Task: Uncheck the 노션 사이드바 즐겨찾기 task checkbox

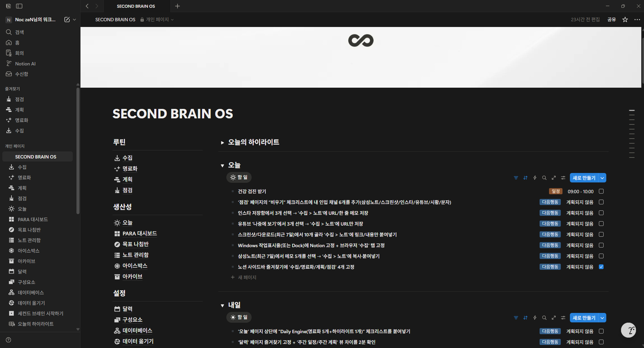Action: (x=601, y=267)
